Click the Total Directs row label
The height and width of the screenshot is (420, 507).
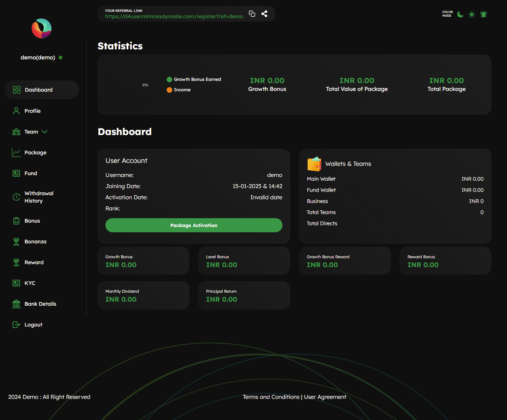(322, 223)
